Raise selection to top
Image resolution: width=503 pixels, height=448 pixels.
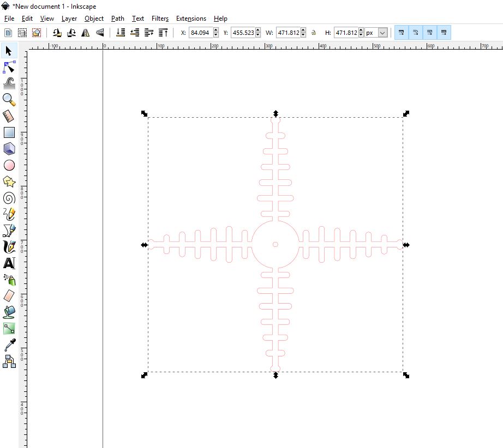(163, 32)
